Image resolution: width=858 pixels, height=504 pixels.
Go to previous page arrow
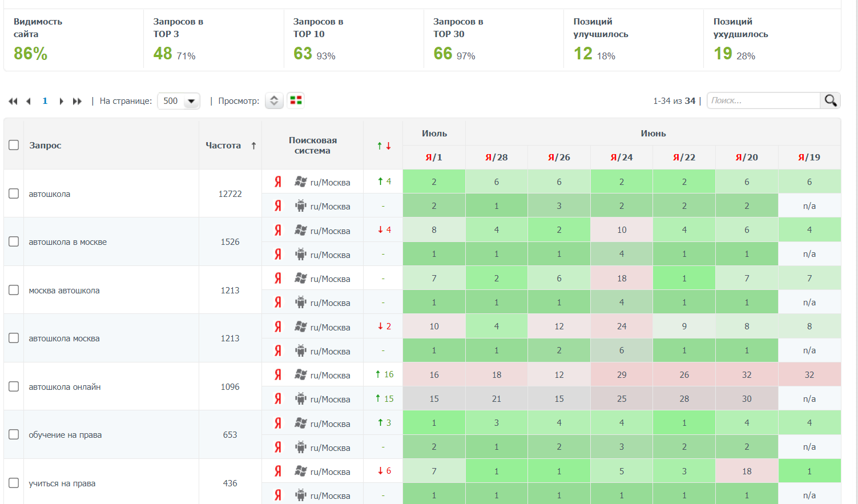pyautogui.click(x=29, y=101)
